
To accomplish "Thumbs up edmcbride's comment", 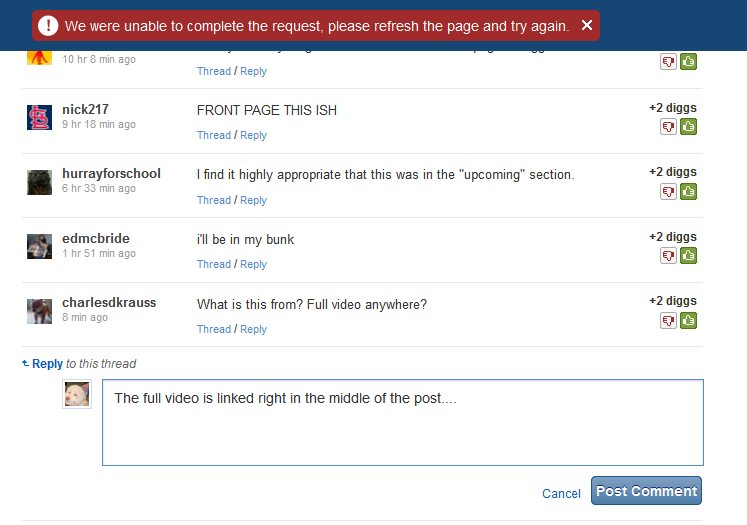I will [688, 256].
